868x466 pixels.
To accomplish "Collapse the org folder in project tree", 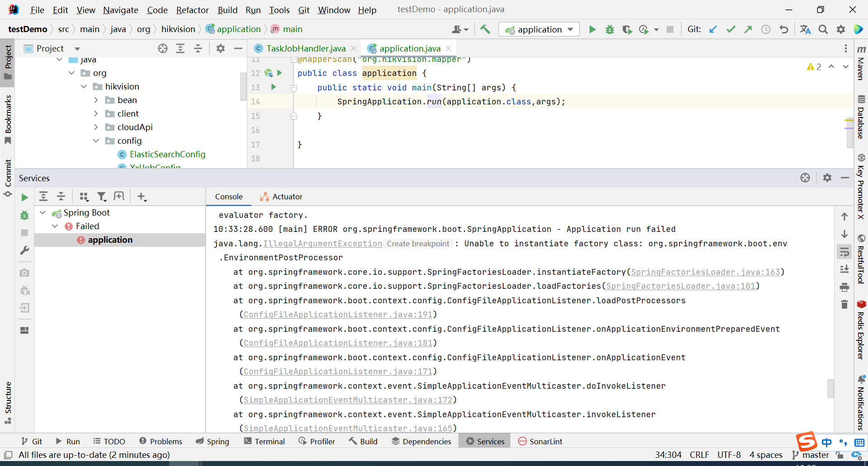I will (71, 73).
